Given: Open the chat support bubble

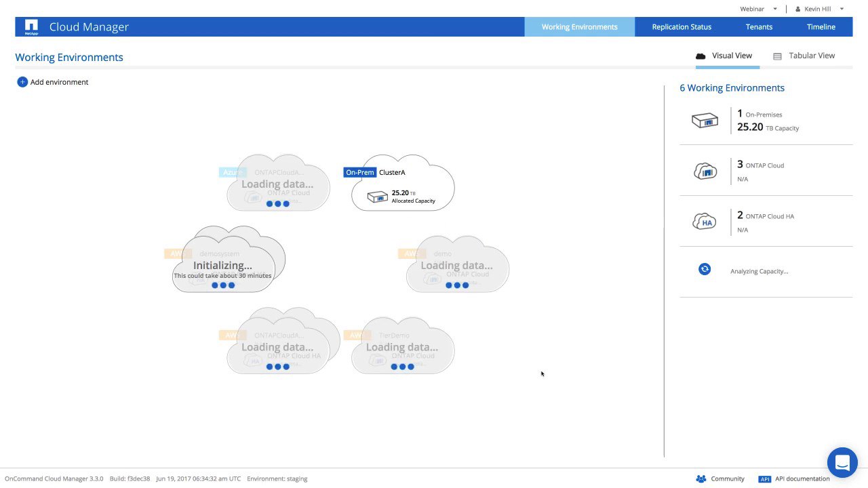Looking at the screenshot, I should coord(842,463).
